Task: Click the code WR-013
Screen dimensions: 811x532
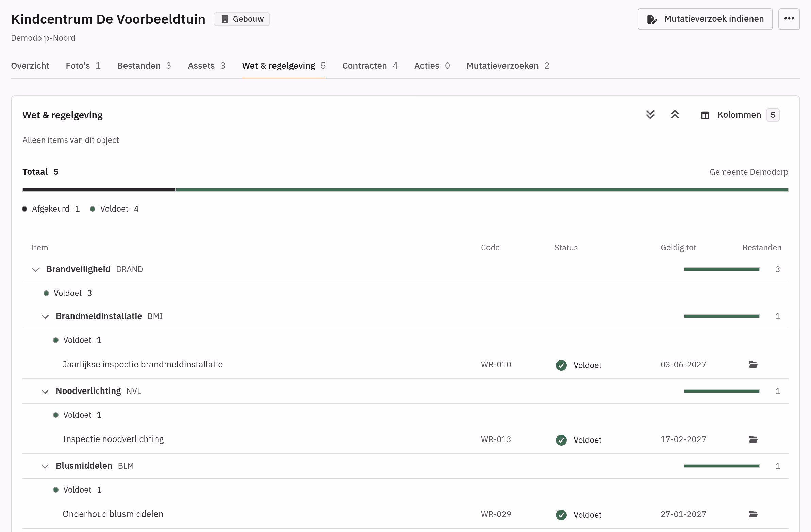Action: tap(496, 439)
